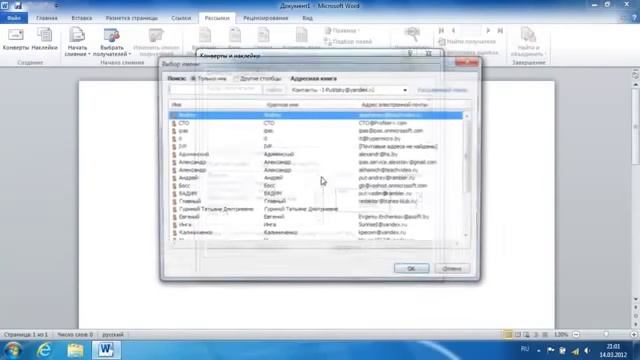Image resolution: width=640 pixels, height=360 pixels.
Task: Click the volume speaker tray icon
Action: (x=587, y=350)
